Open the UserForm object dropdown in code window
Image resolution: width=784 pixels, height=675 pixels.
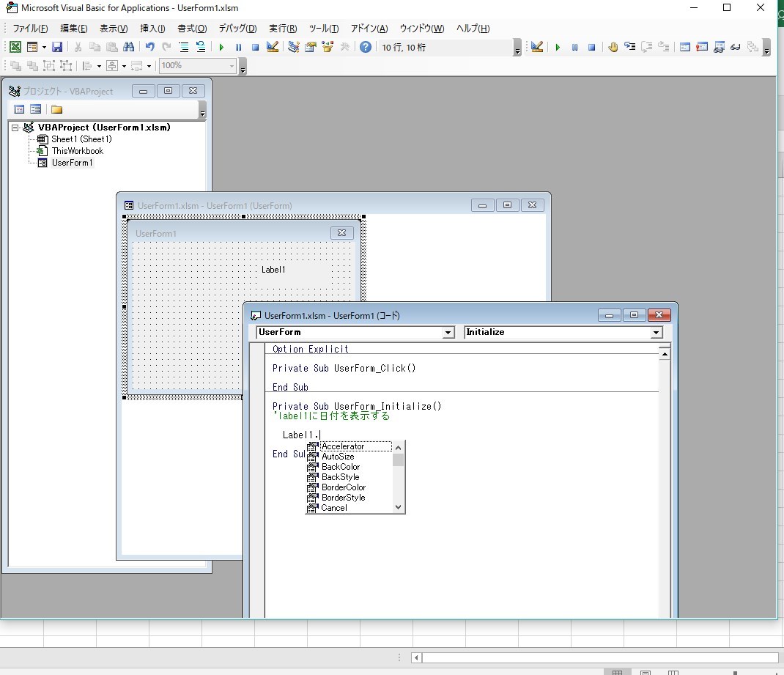pos(448,333)
